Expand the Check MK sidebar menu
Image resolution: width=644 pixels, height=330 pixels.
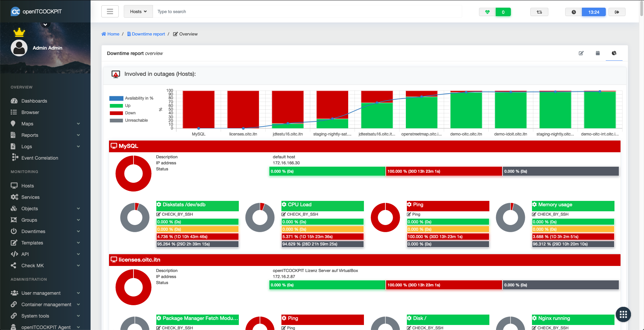pos(45,266)
